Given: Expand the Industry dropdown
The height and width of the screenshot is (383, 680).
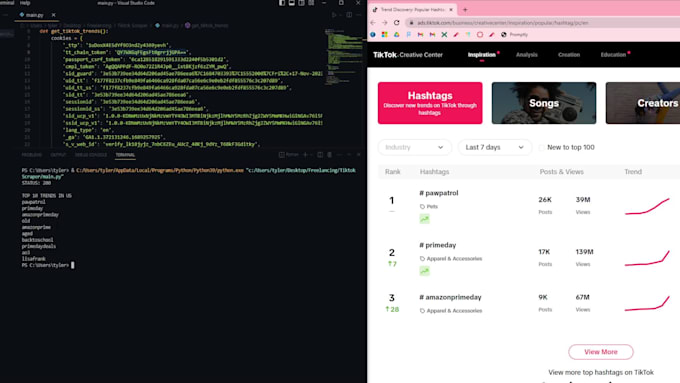Looking at the screenshot, I should (x=414, y=147).
